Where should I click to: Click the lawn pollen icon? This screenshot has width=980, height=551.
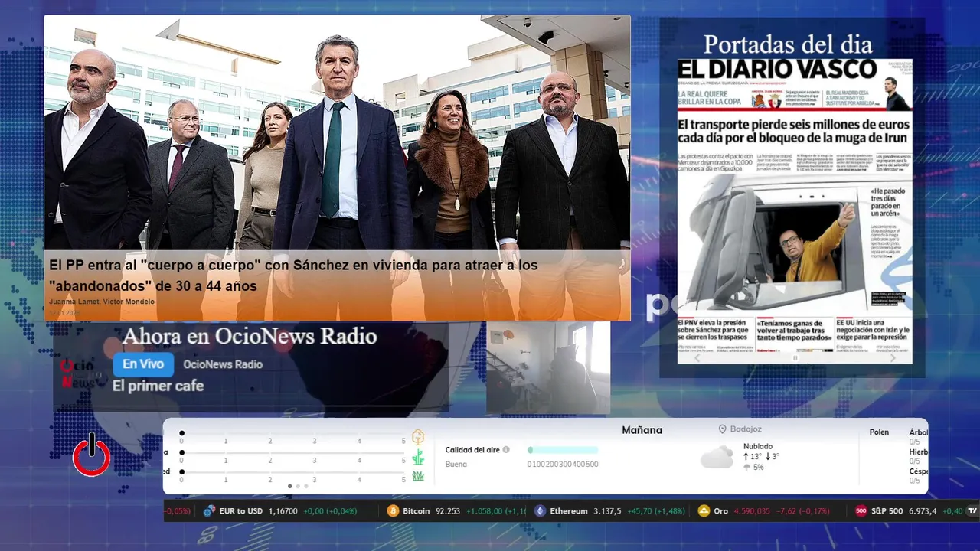point(418,475)
